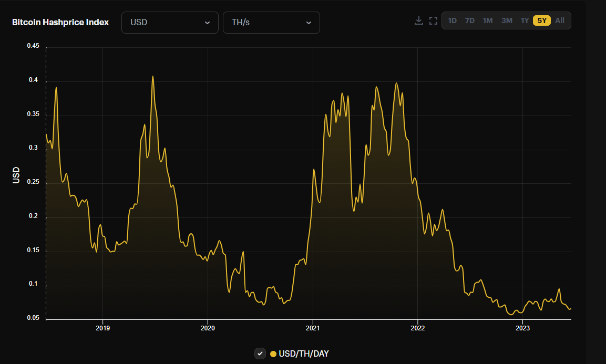Click the USD/TH/DAY legend label

coord(304,354)
